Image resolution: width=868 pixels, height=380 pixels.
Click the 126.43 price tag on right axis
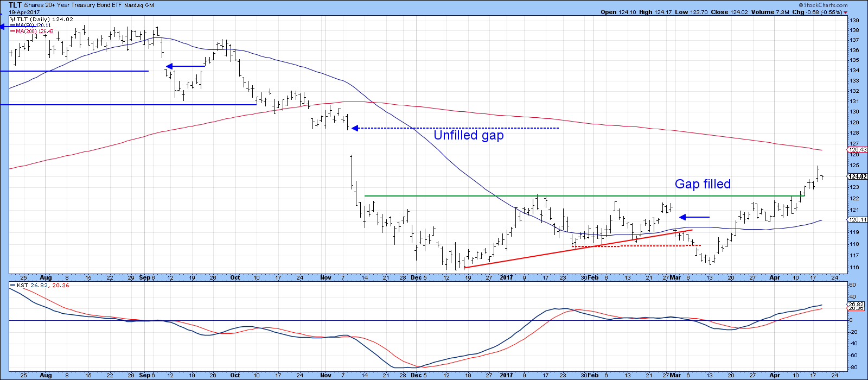pos(857,150)
